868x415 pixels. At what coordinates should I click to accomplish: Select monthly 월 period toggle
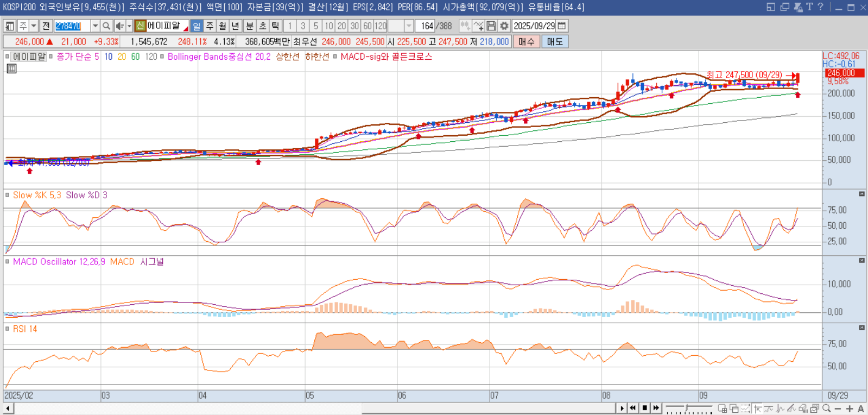223,26
